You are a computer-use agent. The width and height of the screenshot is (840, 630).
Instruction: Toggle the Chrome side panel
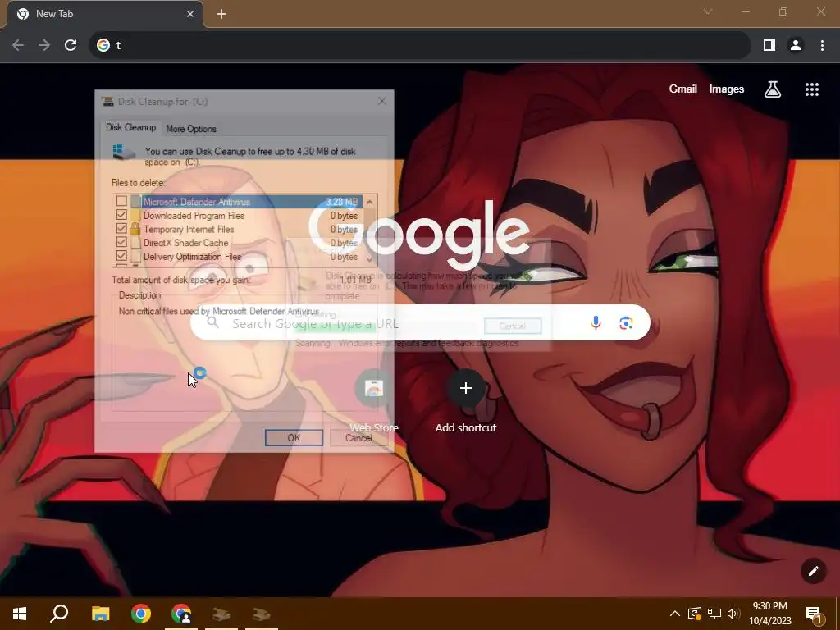(x=769, y=46)
